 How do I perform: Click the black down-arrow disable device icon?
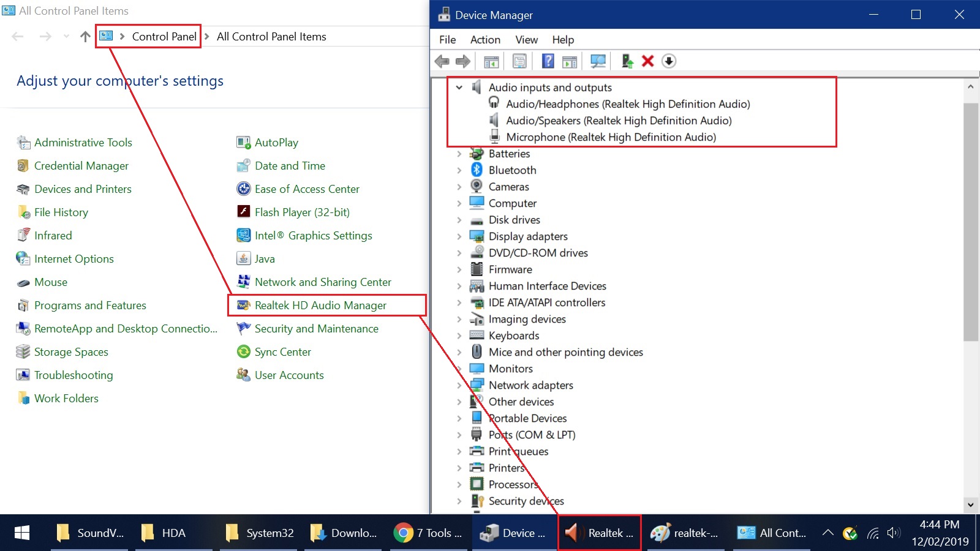(669, 61)
